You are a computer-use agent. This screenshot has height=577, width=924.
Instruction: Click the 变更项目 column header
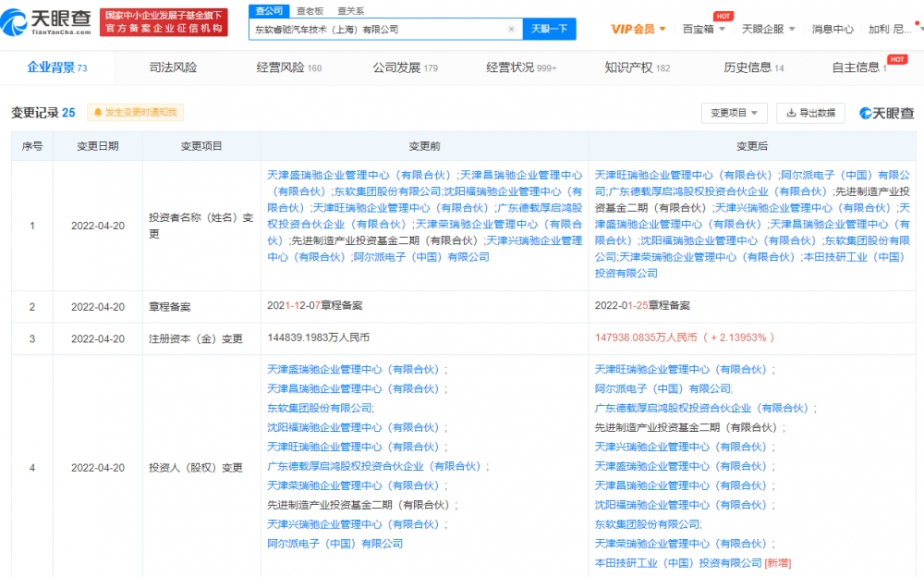click(x=201, y=146)
